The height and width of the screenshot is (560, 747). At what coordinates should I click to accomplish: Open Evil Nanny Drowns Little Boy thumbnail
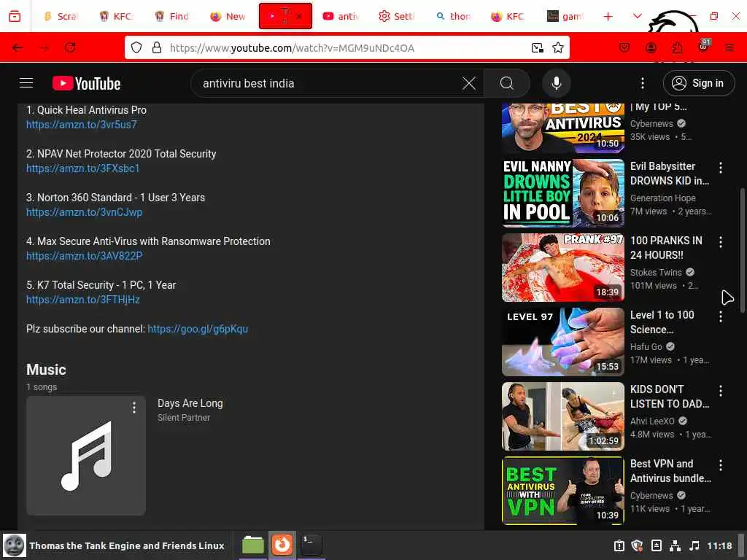[x=563, y=193]
